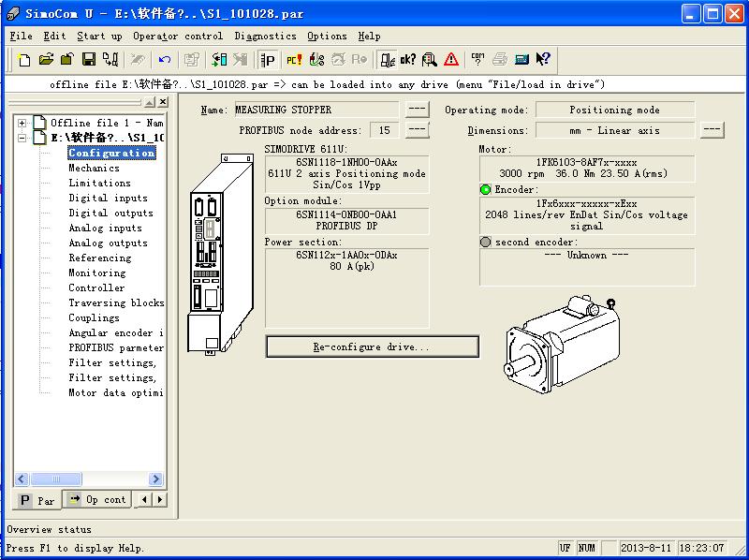Collapse the S1_101028 file tree node
Screen dimensions: 749x560
(22, 138)
